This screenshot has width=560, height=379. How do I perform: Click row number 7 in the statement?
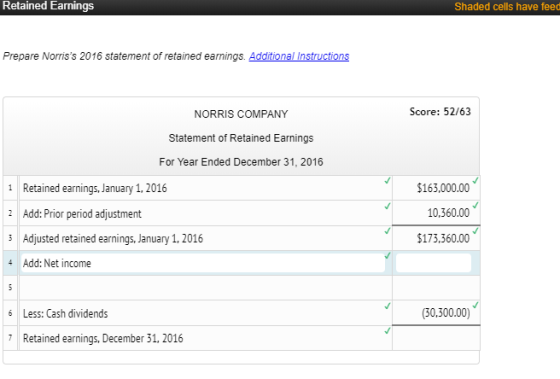[x=10, y=338]
